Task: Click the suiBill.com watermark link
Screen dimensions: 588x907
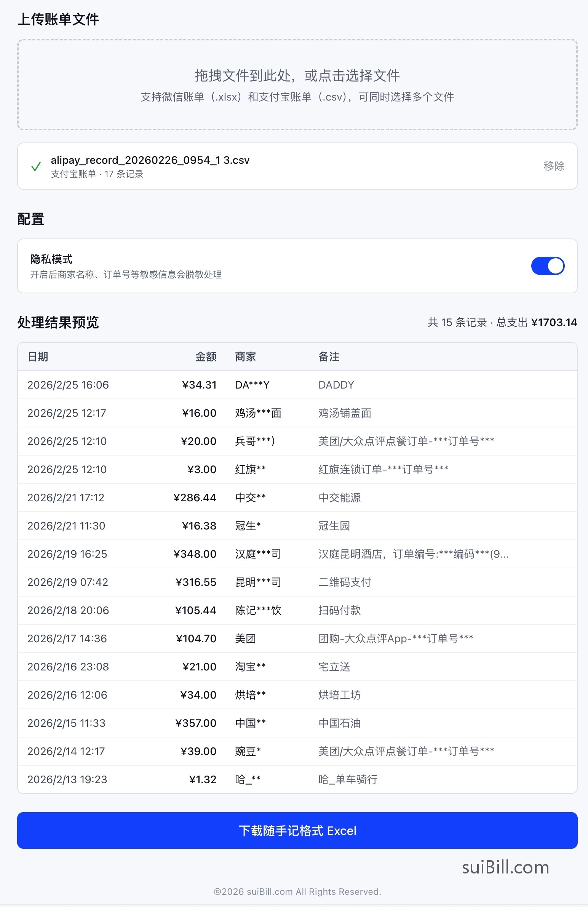Action: click(x=505, y=867)
